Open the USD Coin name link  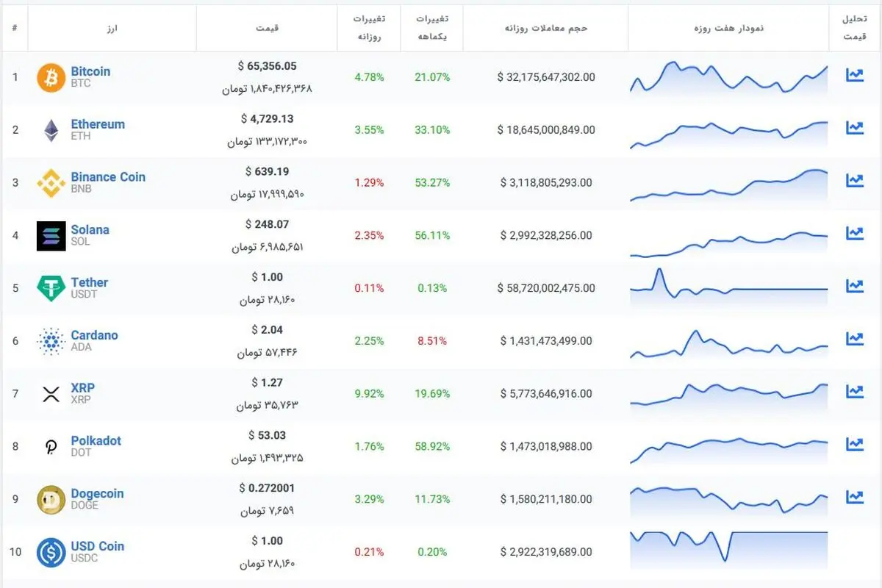tap(98, 547)
